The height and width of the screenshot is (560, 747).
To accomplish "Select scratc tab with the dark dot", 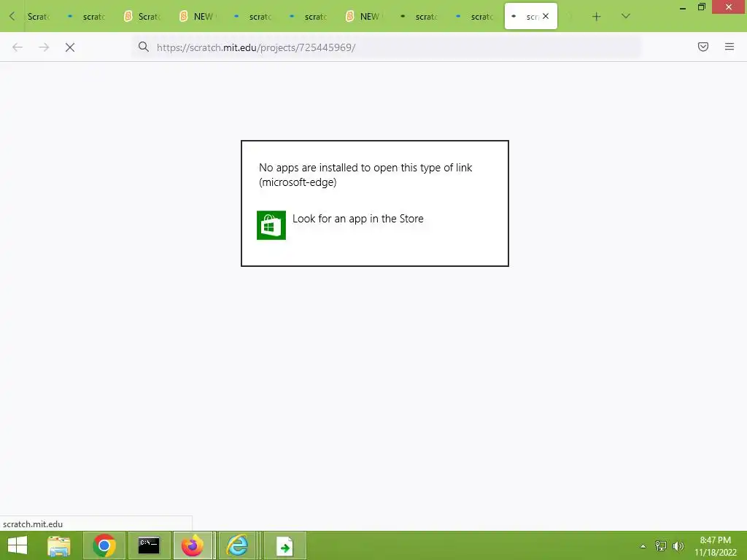I will click(x=419, y=17).
